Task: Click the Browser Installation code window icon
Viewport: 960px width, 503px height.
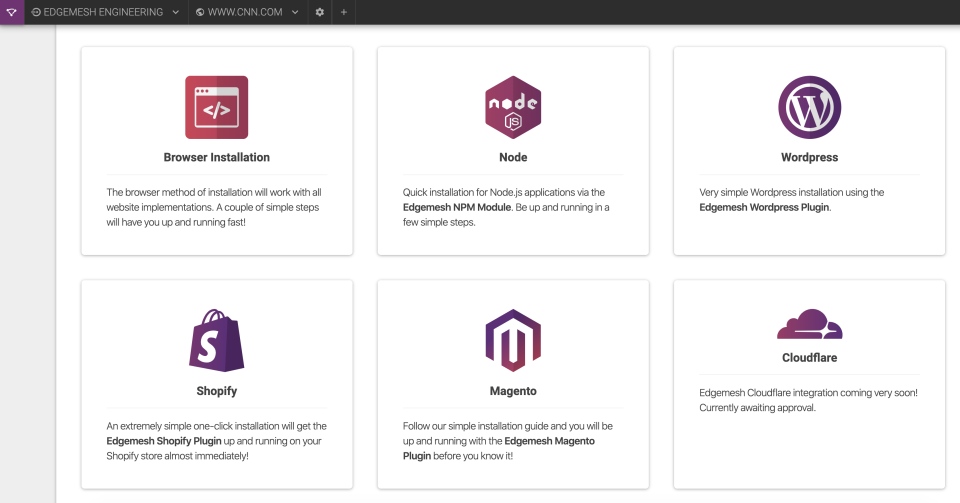Action: (216, 107)
